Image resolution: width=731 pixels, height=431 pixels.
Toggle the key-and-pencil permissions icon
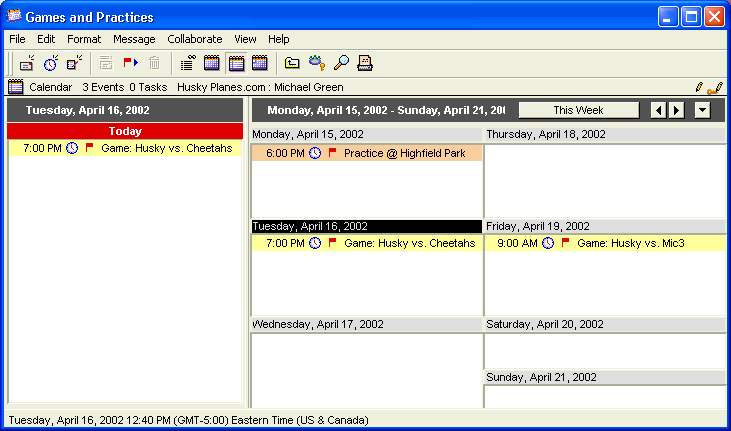click(715, 87)
